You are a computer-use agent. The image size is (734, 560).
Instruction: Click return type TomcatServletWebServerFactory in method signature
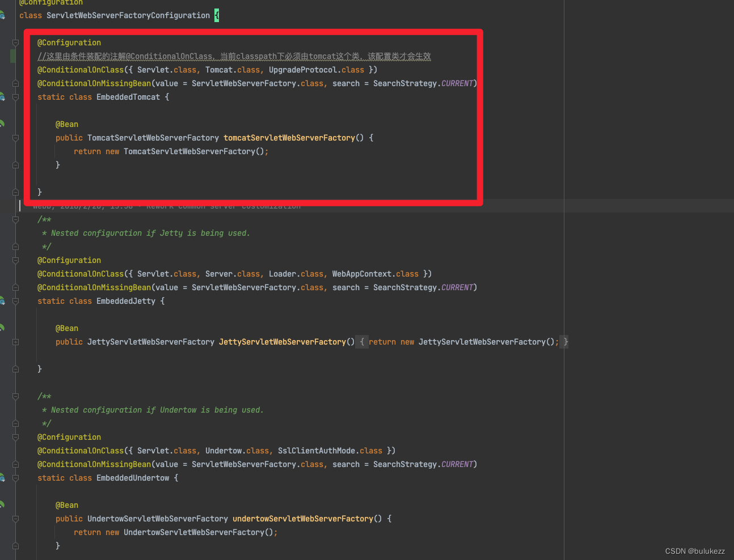tap(153, 138)
